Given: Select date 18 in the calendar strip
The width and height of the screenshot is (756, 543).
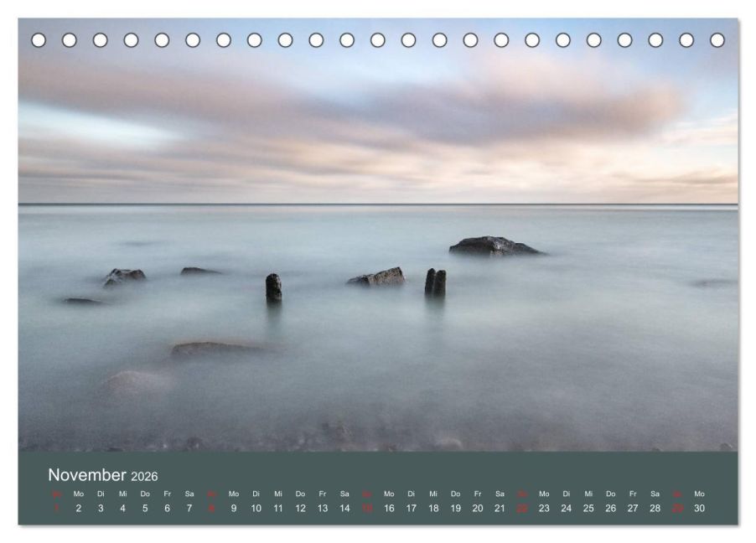Looking at the screenshot, I should point(433,509).
